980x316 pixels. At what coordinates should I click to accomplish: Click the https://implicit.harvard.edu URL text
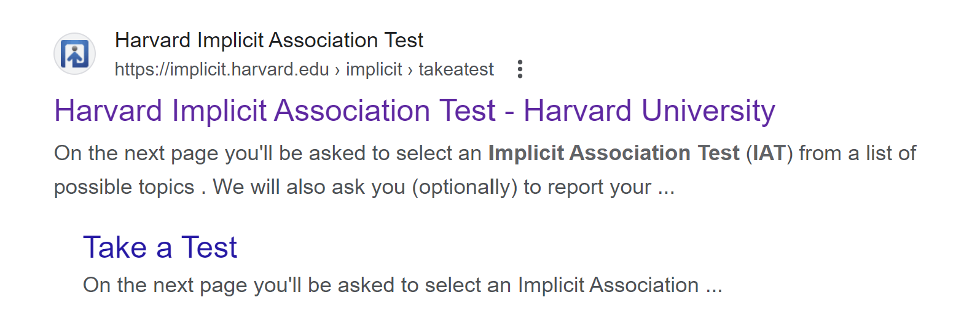pyautogui.click(x=222, y=69)
